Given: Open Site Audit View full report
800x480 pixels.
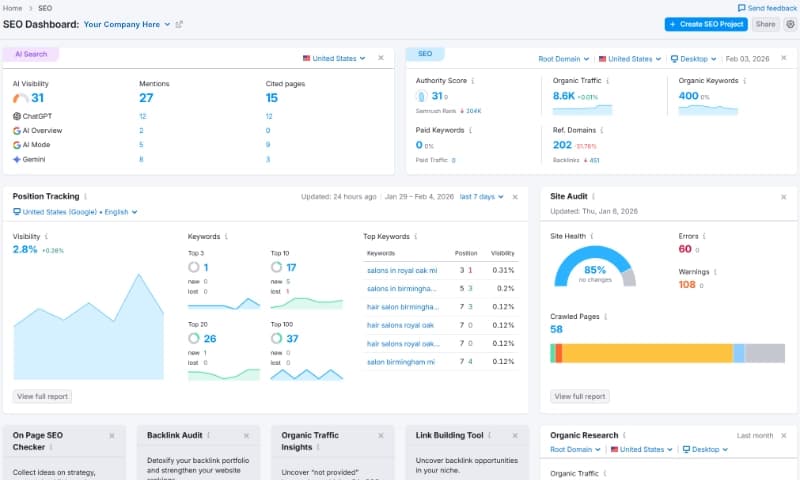Looking at the screenshot, I should (x=580, y=397).
